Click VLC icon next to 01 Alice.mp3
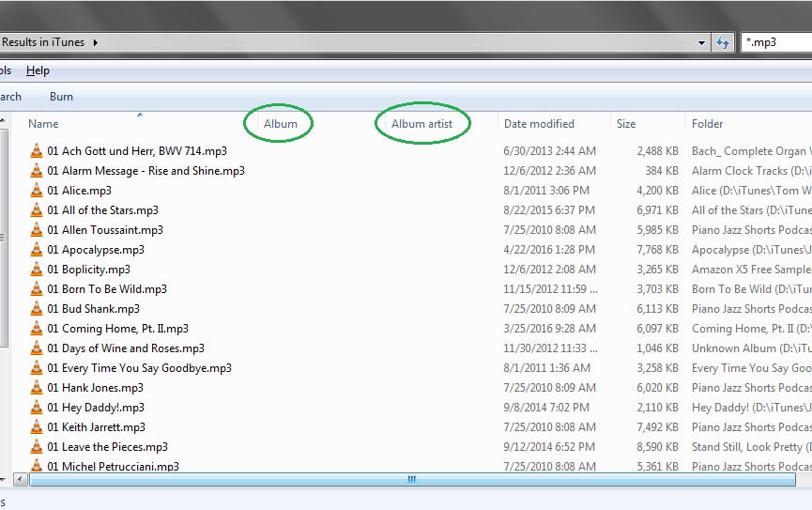 coord(37,191)
